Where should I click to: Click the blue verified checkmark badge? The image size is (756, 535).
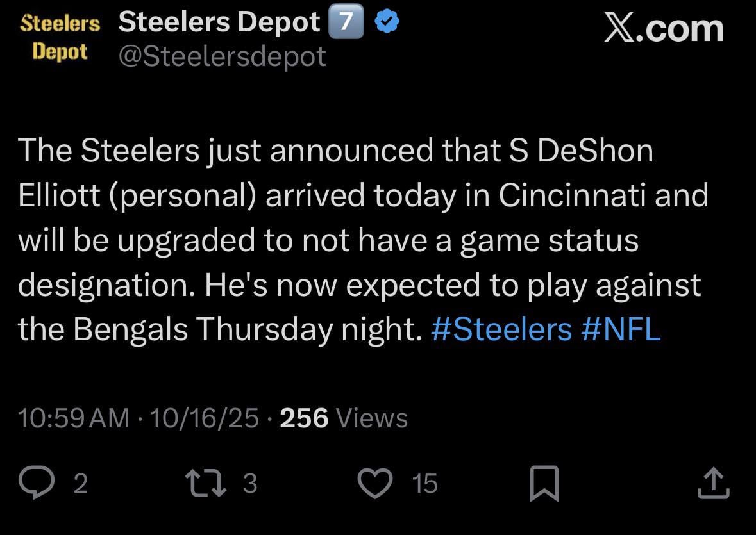click(385, 20)
